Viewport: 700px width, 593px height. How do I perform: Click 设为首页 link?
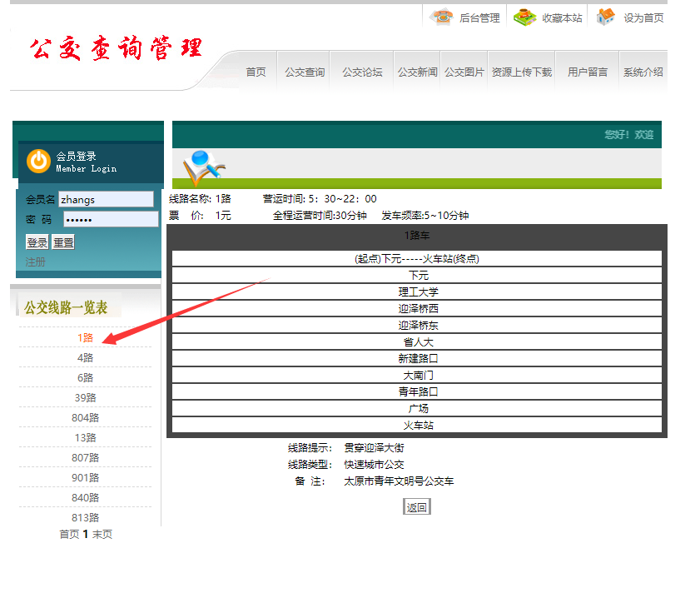[x=643, y=17]
